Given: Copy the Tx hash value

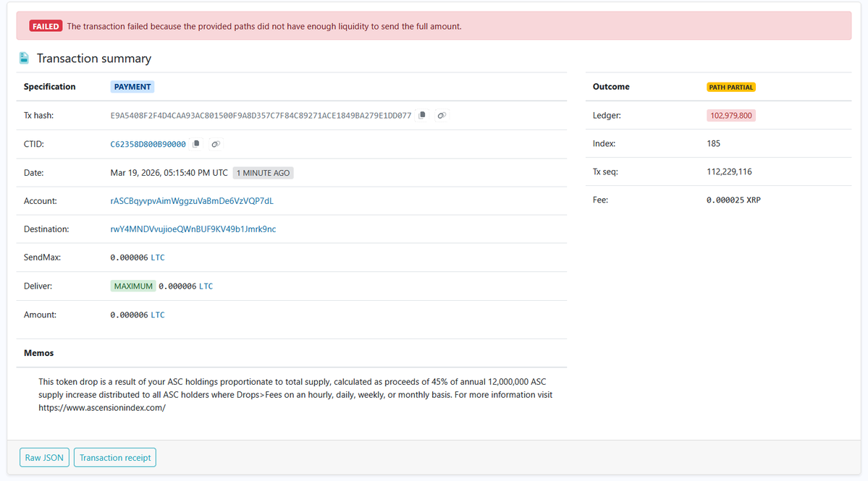Looking at the screenshot, I should pos(422,116).
